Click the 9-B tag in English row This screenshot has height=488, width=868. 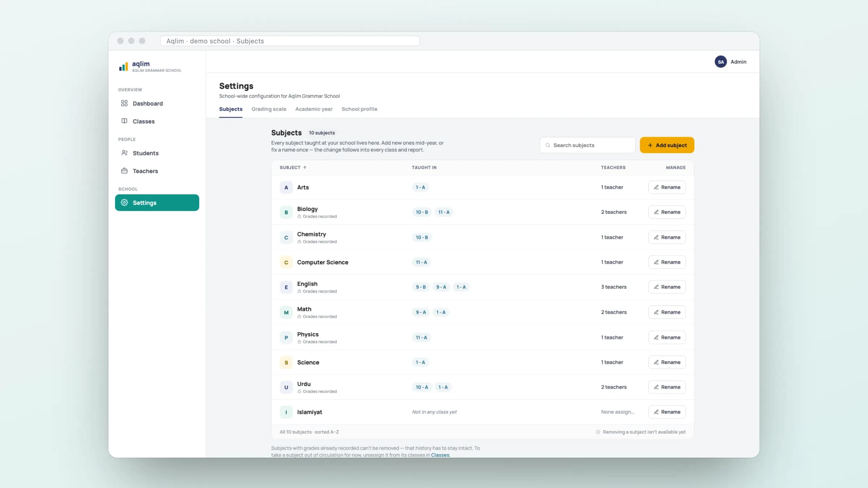421,287
